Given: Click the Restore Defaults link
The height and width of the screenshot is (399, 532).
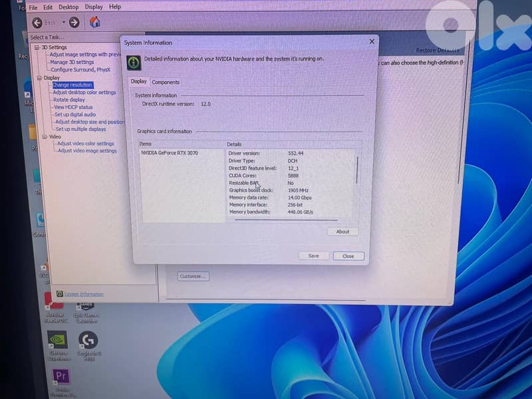Looking at the screenshot, I should (438, 51).
